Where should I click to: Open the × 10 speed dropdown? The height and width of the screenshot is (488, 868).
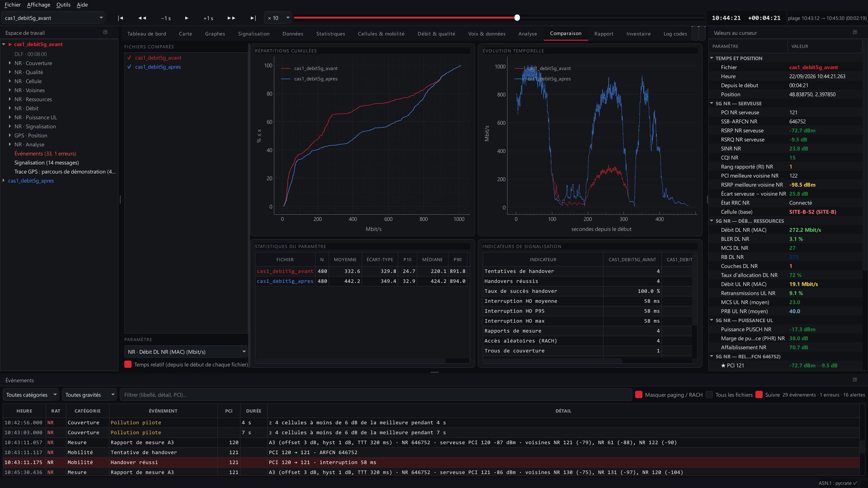[x=278, y=18]
